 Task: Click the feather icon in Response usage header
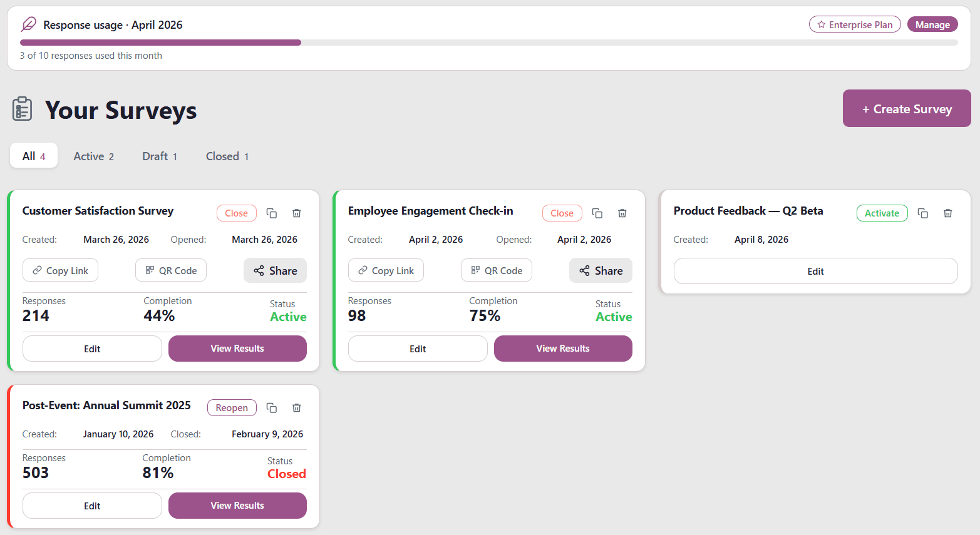pyautogui.click(x=28, y=24)
